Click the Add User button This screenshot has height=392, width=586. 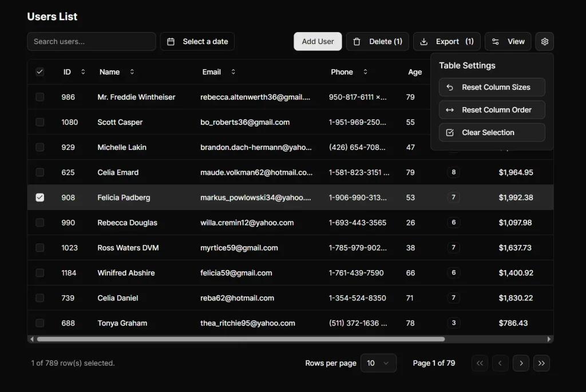coord(318,41)
